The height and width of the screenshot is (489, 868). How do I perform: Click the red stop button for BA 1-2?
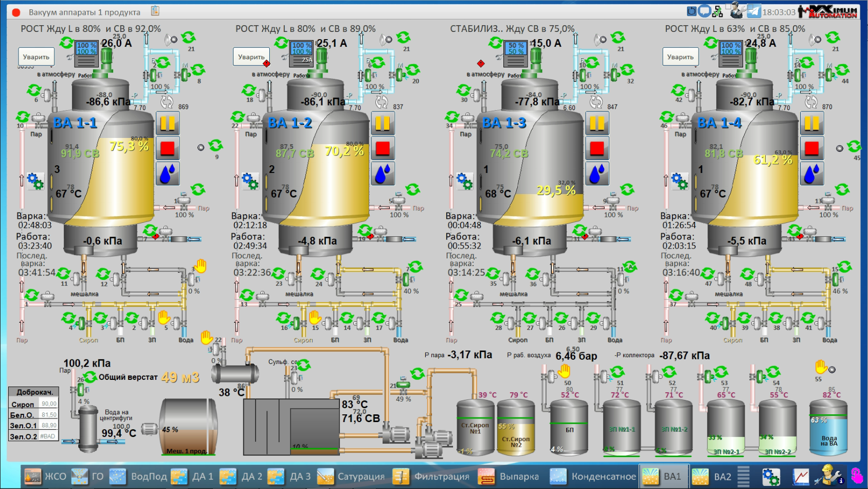coord(382,148)
